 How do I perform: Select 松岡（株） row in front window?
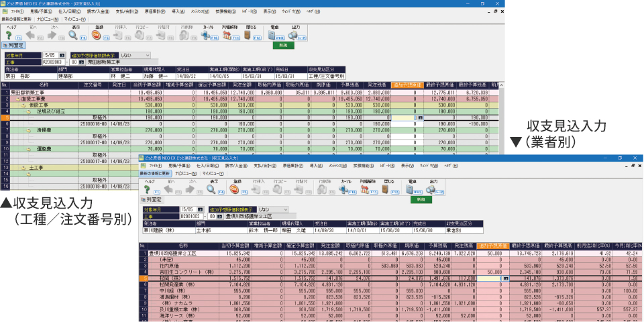390,278
